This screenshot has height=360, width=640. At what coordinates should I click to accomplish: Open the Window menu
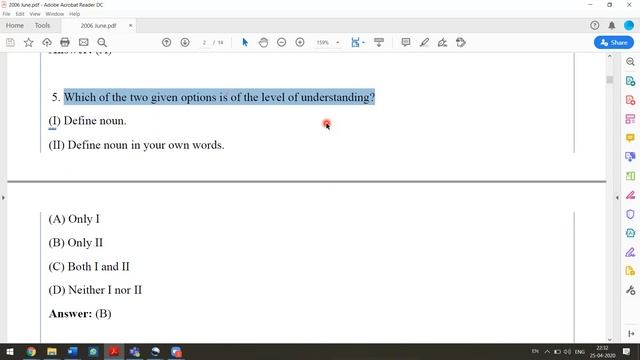point(55,14)
